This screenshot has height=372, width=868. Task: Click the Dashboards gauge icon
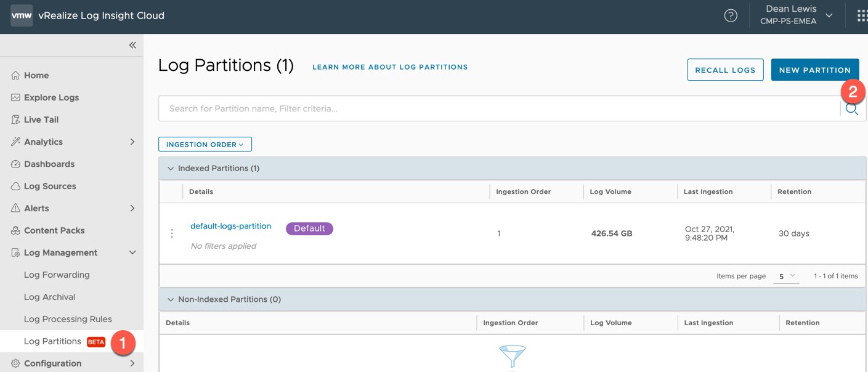[15, 164]
